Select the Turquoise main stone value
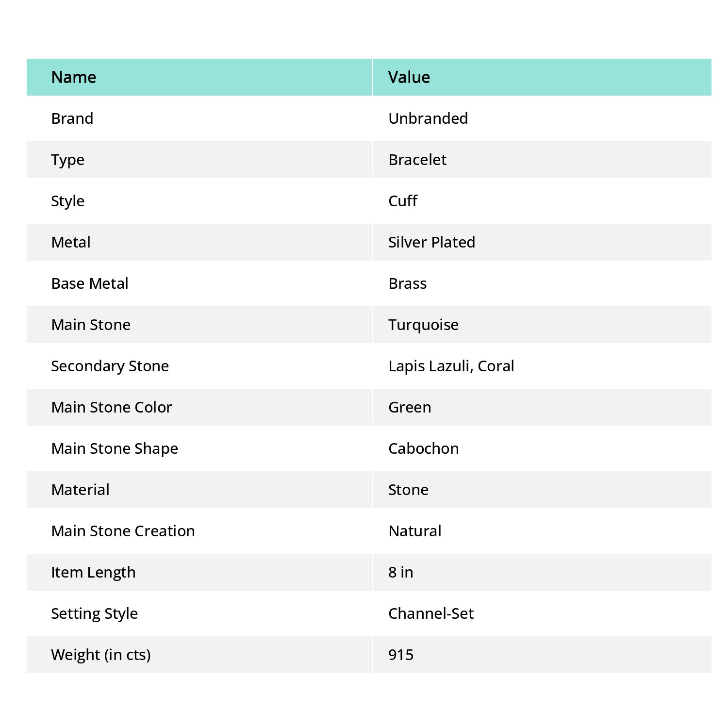Screen dimensions: 728x728 tap(423, 325)
